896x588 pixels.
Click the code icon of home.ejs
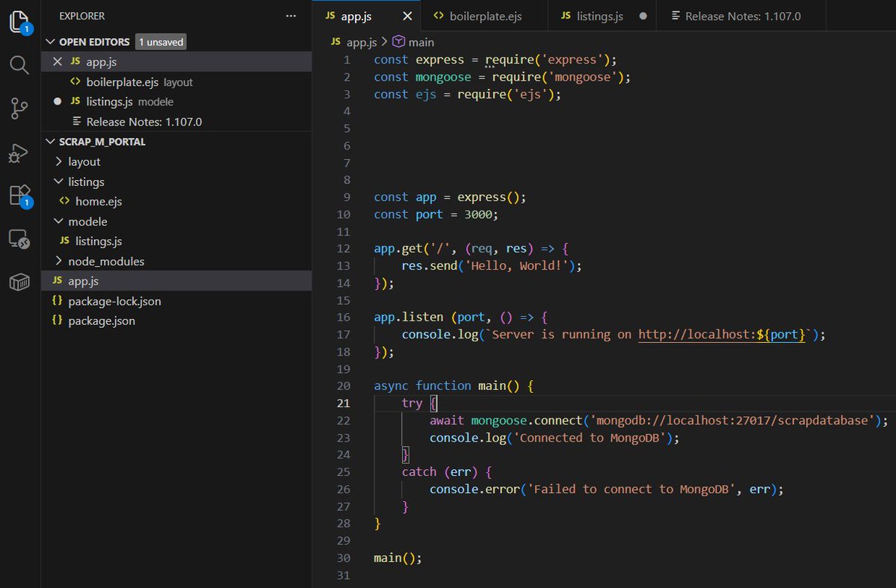pos(64,201)
